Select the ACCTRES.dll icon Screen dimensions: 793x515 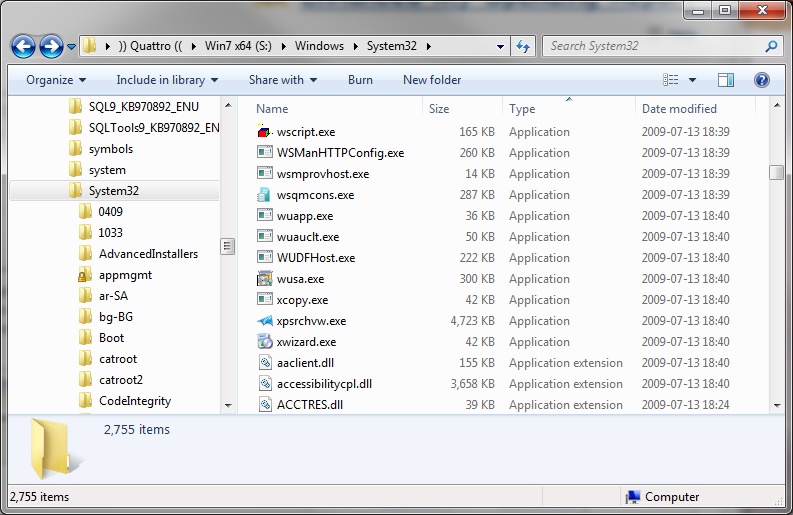(265, 405)
